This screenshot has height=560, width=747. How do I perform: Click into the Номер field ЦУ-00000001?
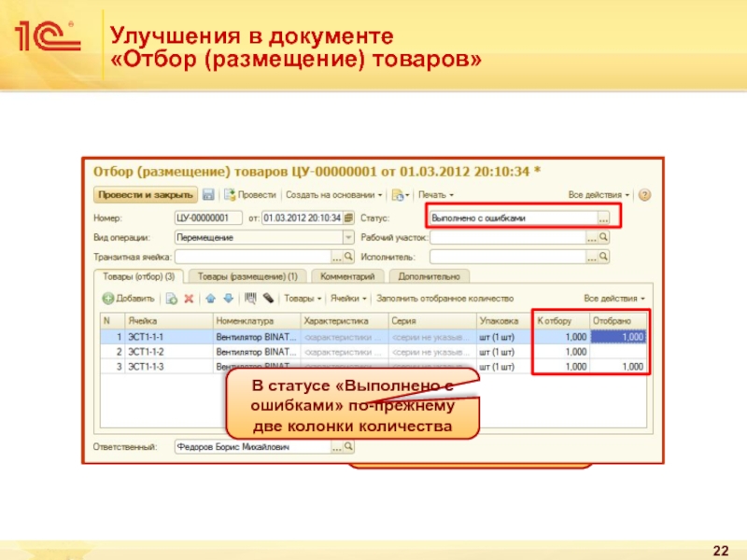[x=208, y=218]
